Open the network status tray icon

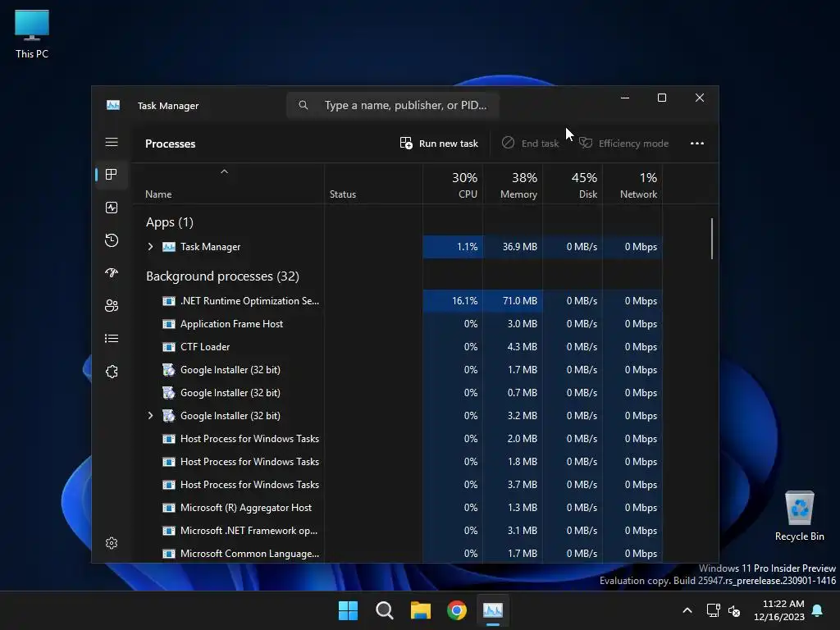pyautogui.click(x=713, y=610)
